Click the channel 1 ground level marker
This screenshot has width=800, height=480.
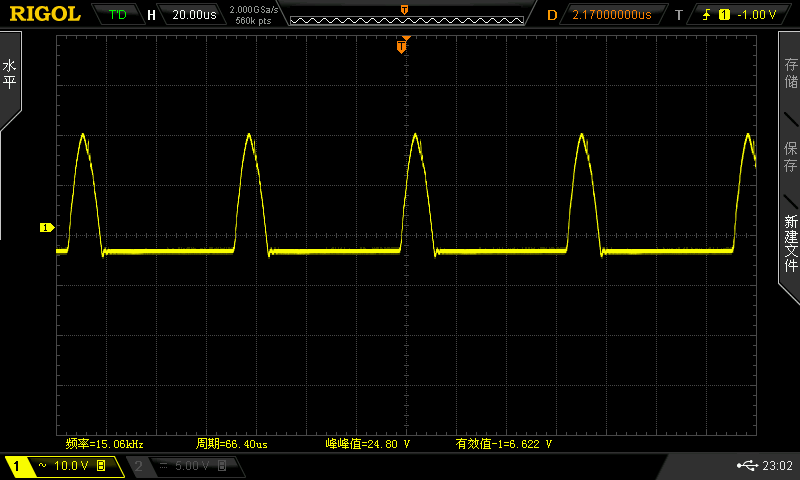[47, 228]
